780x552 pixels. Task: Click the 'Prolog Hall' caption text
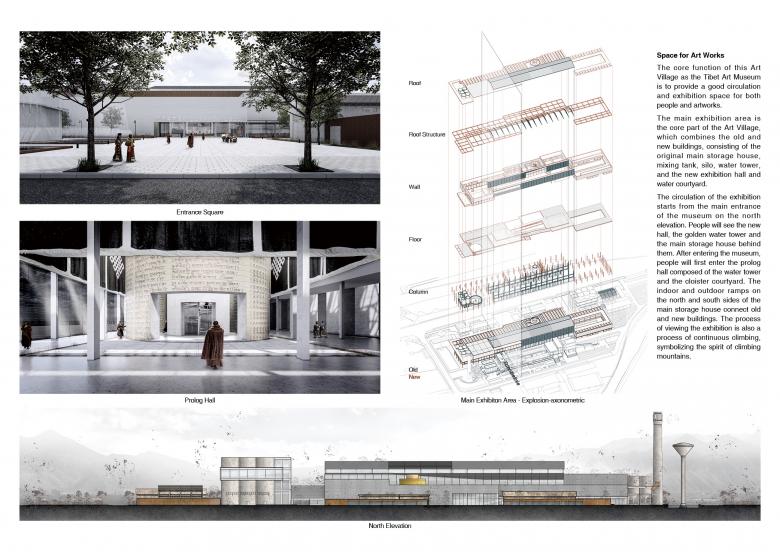pyautogui.click(x=200, y=400)
